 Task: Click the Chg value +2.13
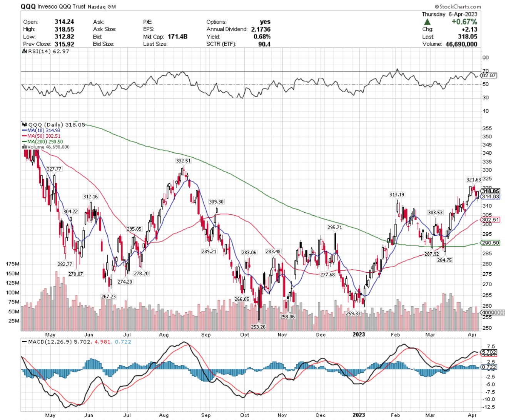tap(470, 29)
